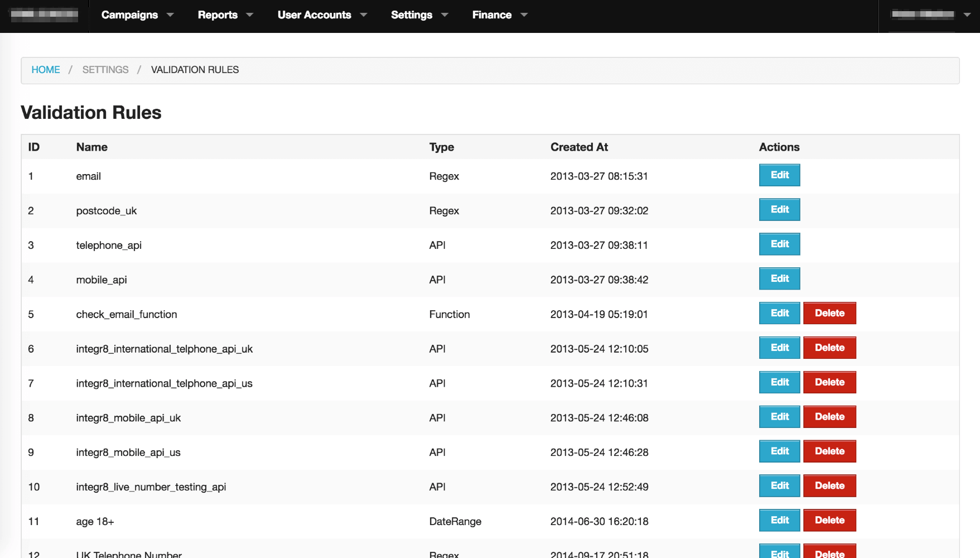Open the Finance navigation menu
Screen dimensions: 980x558
coord(499,15)
